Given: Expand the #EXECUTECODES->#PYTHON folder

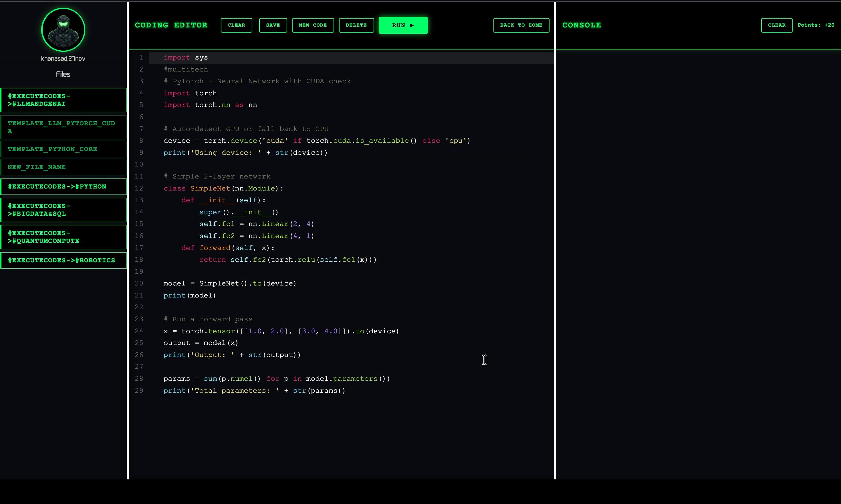Looking at the screenshot, I should pos(64,186).
